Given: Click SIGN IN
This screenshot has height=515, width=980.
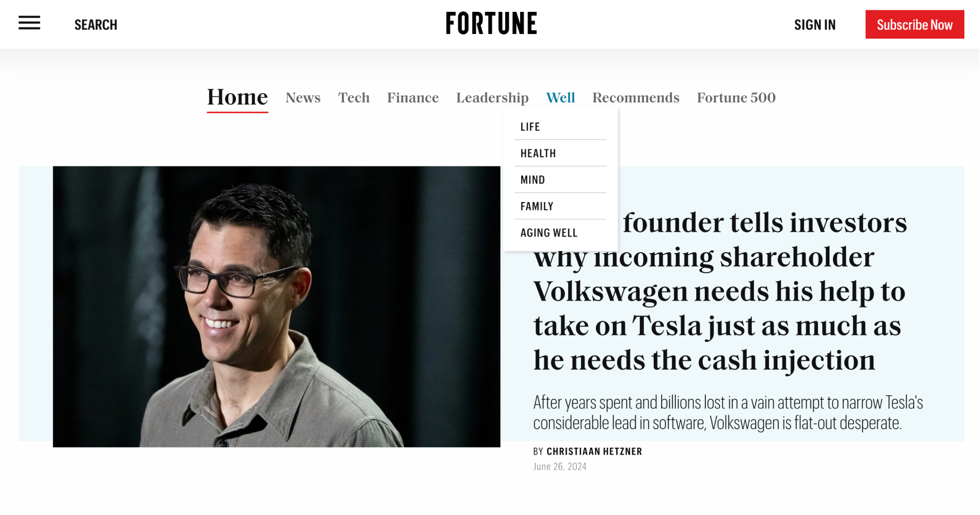Looking at the screenshot, I should point(815,25).
